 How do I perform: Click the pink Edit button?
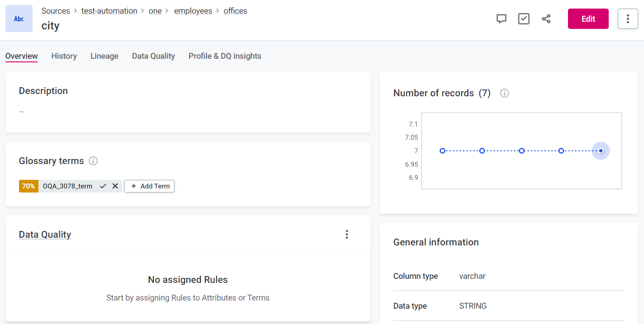588,19
